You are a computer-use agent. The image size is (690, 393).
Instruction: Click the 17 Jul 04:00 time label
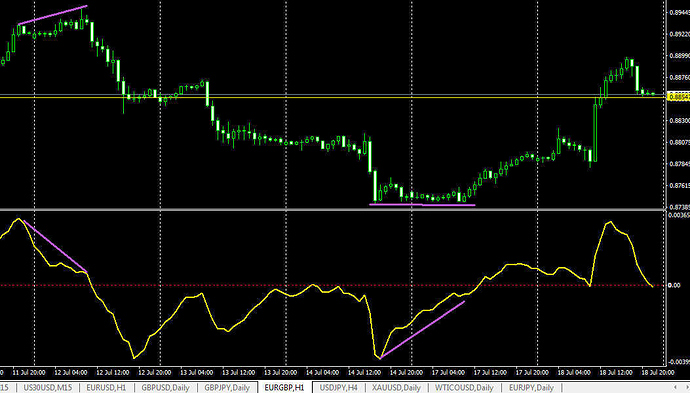point(448,372)
